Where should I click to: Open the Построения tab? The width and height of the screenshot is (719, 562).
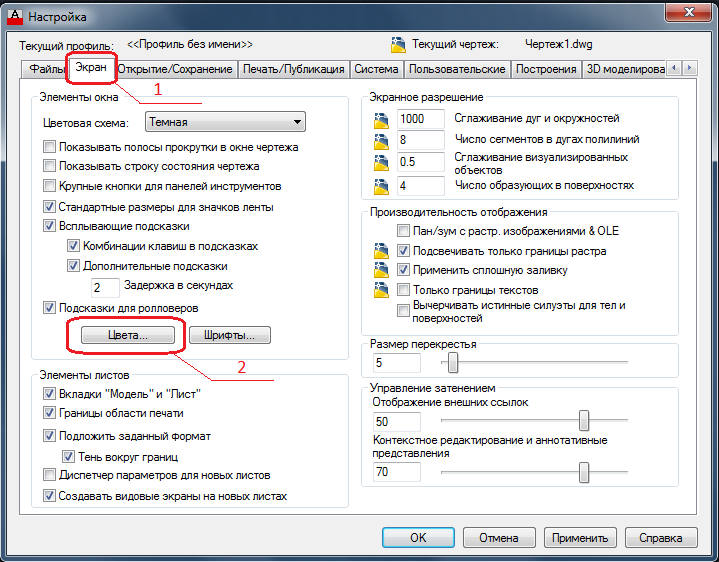(x=546, y=69)
